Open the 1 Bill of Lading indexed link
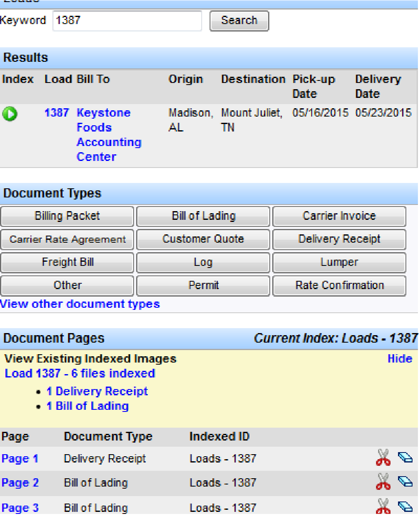 point(88,406)
